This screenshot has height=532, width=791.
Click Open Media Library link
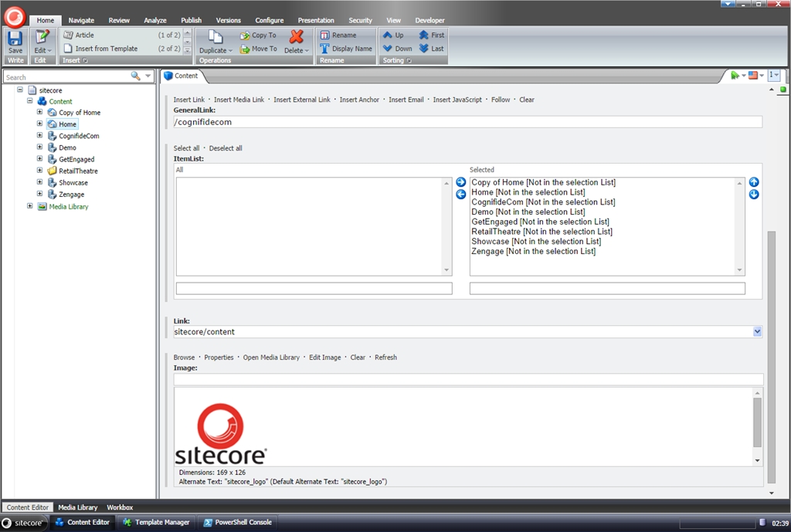[x=271, y=357]
